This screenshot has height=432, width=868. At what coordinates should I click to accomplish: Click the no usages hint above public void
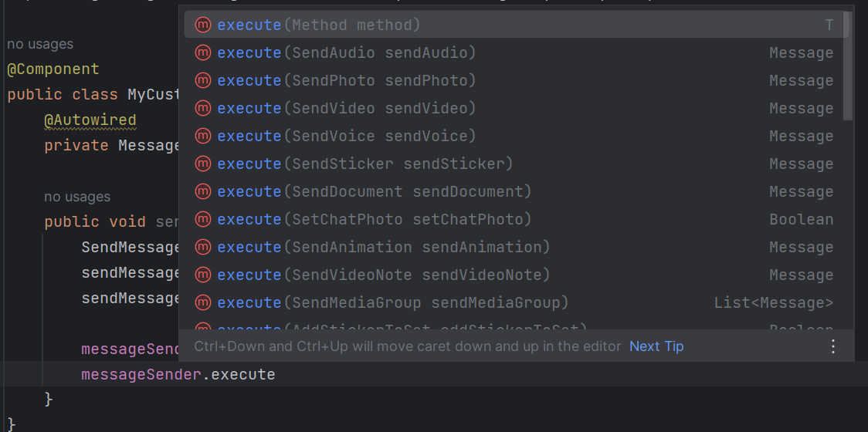pyautogui.click(x=77, y=197)
